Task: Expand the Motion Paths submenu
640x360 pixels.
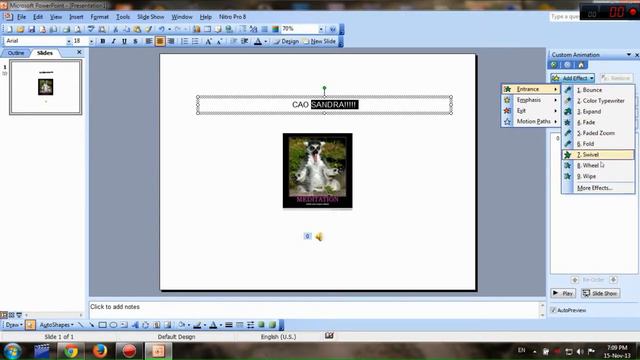Action: 530,122
